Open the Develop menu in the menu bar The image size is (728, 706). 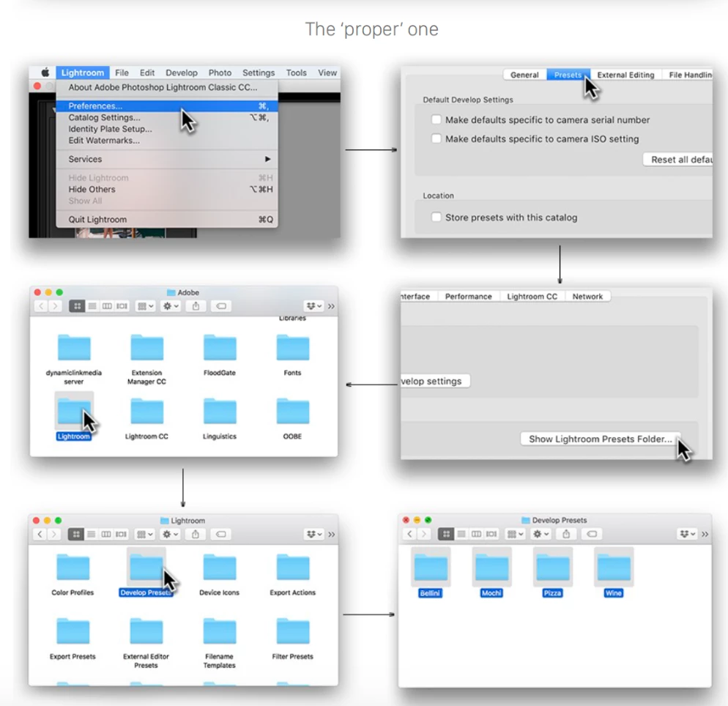[x=182, y=73]
